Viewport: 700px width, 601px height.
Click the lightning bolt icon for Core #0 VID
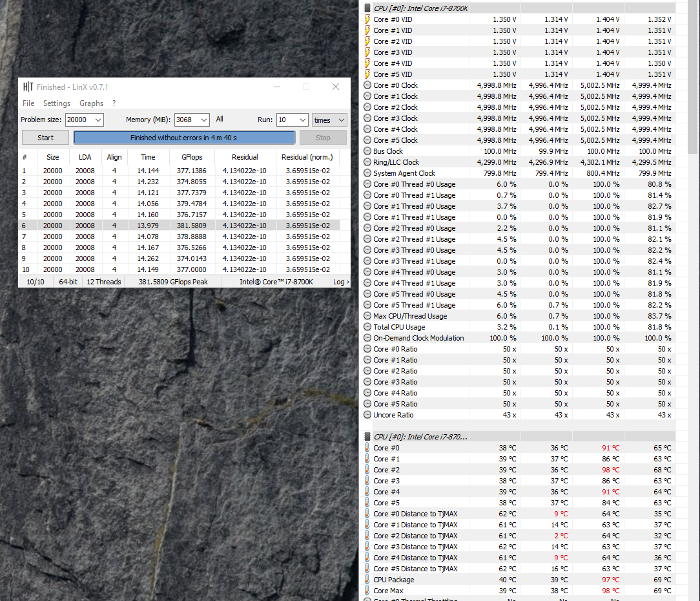point(367,19)
